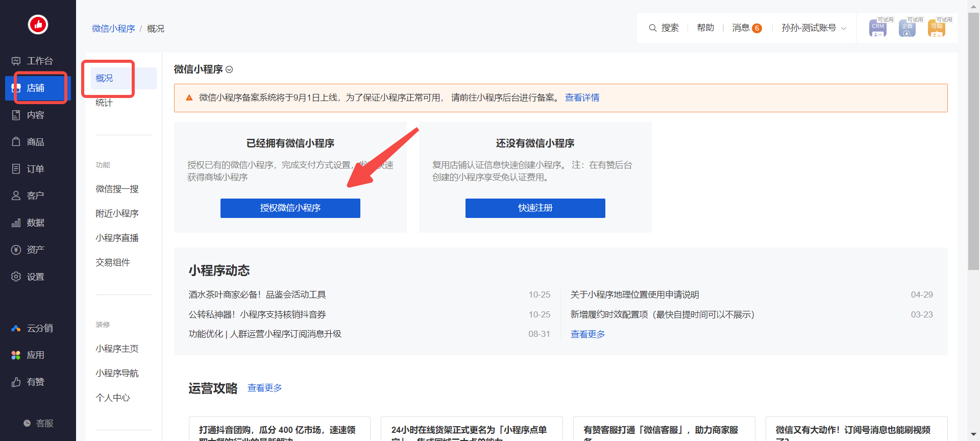The height and width of the screenshot is (441, 980).
Task: Open the 打通抖音团购 strategy card
Action: 280,429
